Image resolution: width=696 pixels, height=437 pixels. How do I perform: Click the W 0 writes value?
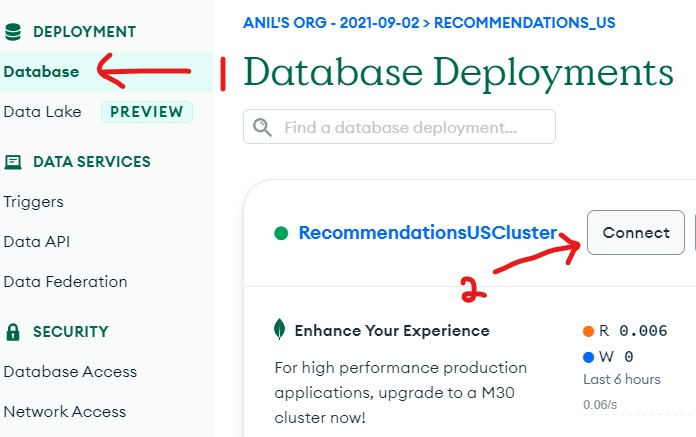point(616,357)
